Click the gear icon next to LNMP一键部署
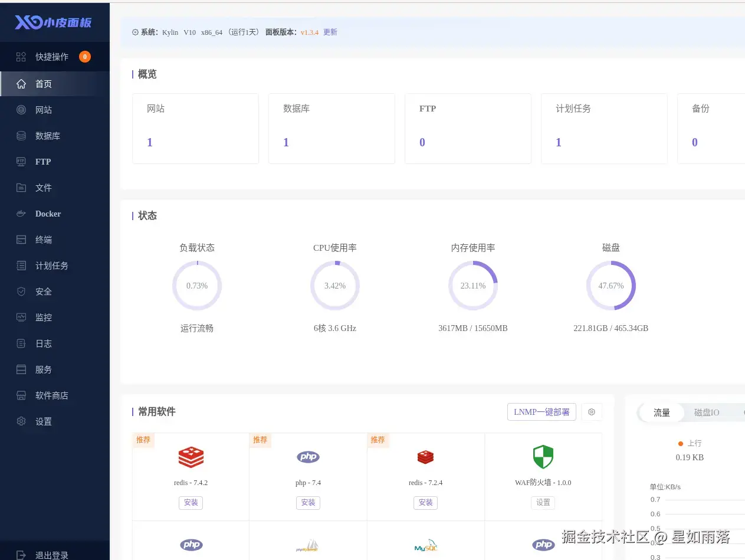 pos(592,412)
